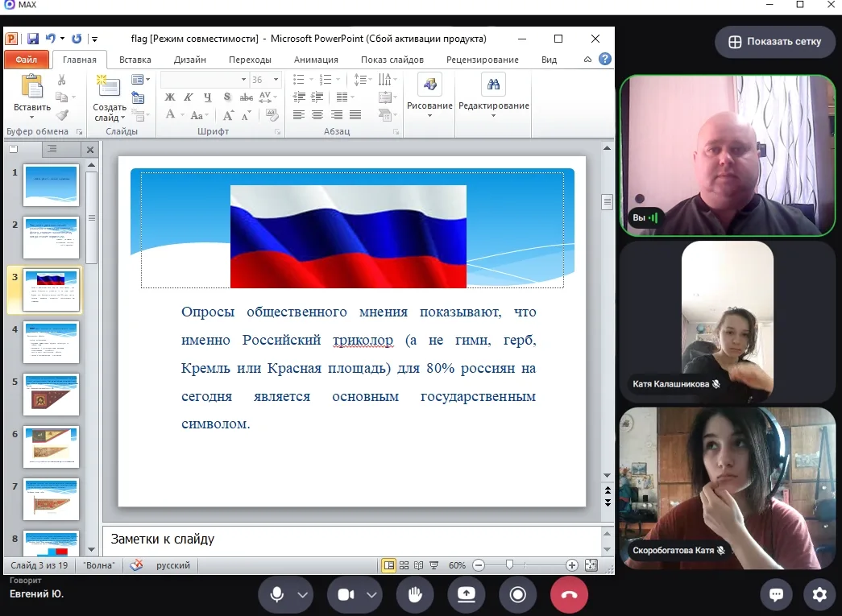Toggle Underline (Ч) formatting
Viewport: 842px width, 616px height.
click(208, 97)
